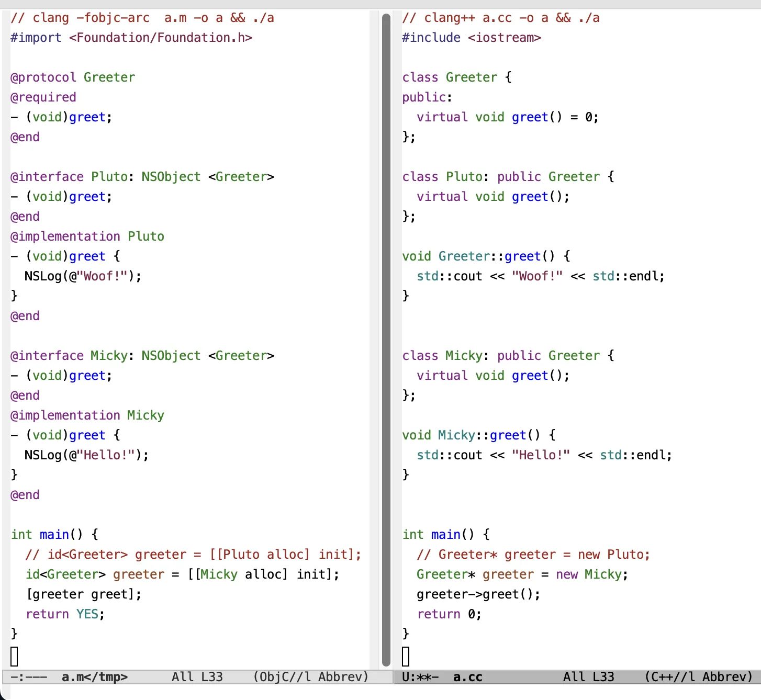
Task: Click L33 in the a.m mode line
Action: pyautogui.click(x=212, y=677)
